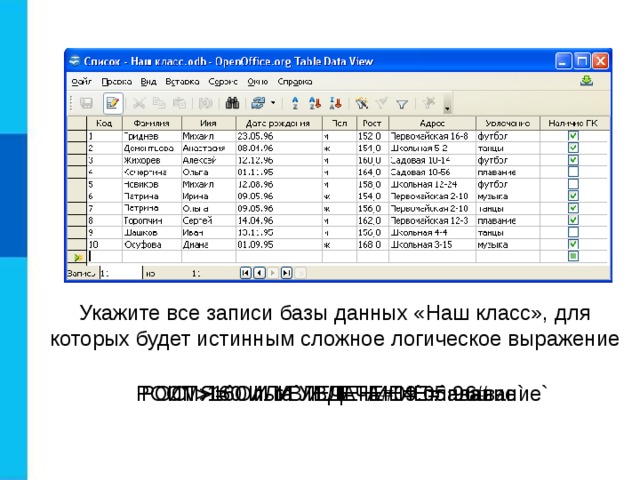Click the record number input field
The width and height of the screenshot is (640, 480).
(121, 273)
